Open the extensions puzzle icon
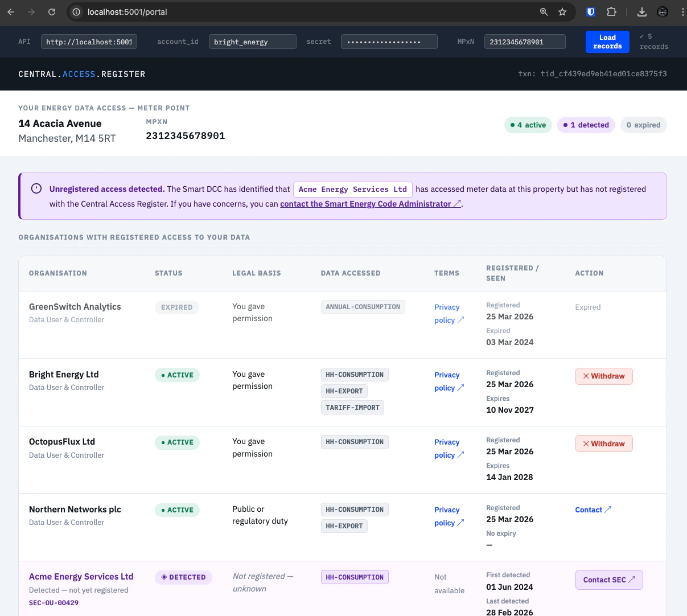The height and width of the screenshot is (616, 687). 611,12
